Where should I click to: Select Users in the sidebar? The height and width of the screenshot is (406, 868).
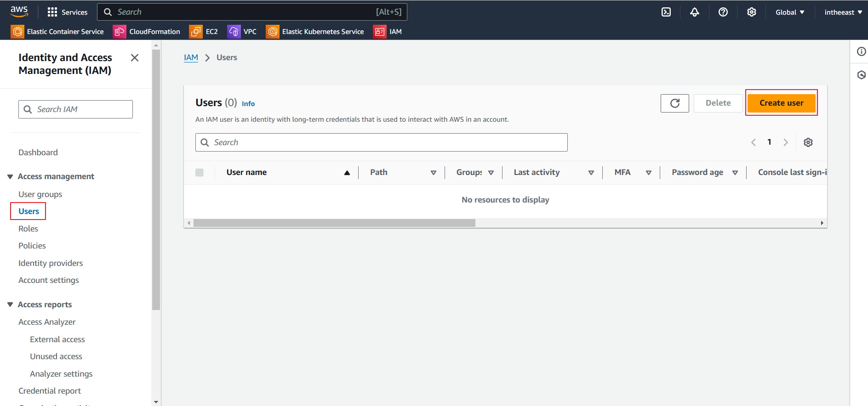click(x=29, y=211)
